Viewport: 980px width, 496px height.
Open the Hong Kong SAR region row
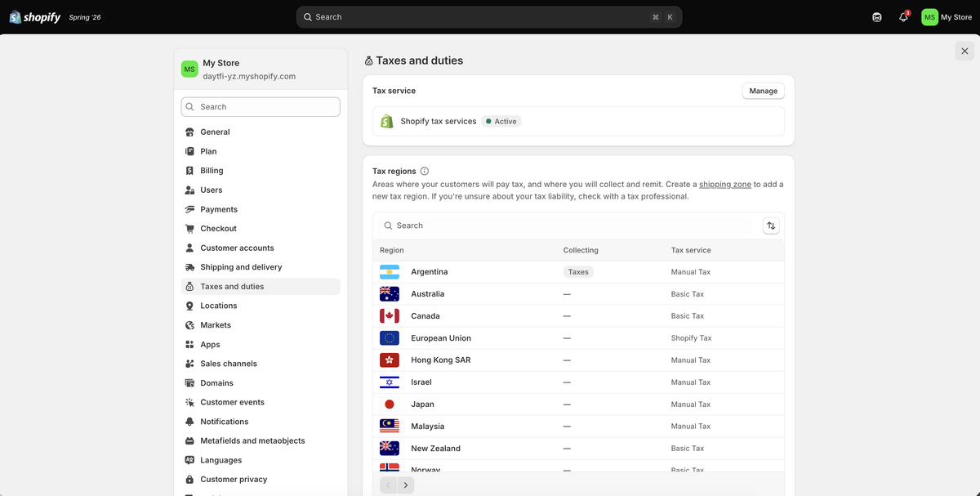(x=578, y=360)
